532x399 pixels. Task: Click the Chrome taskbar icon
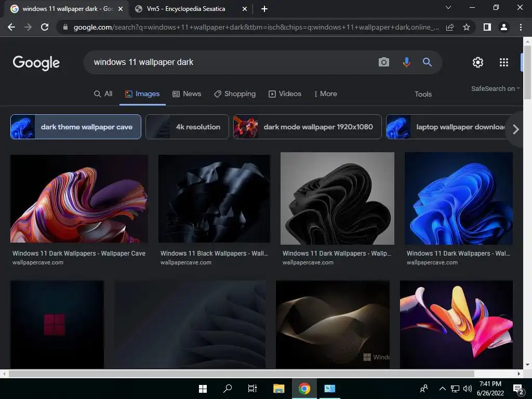pos(304,389)
